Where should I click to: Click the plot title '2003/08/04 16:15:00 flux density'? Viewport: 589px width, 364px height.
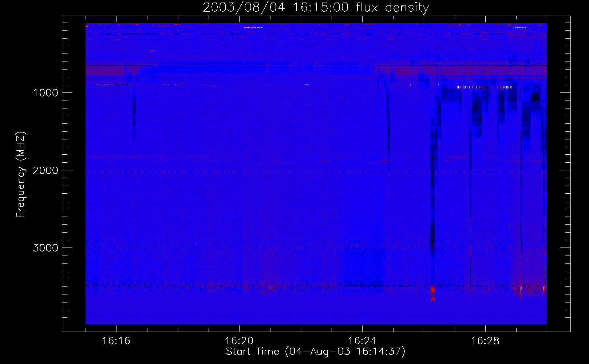[x=316, y=7]
